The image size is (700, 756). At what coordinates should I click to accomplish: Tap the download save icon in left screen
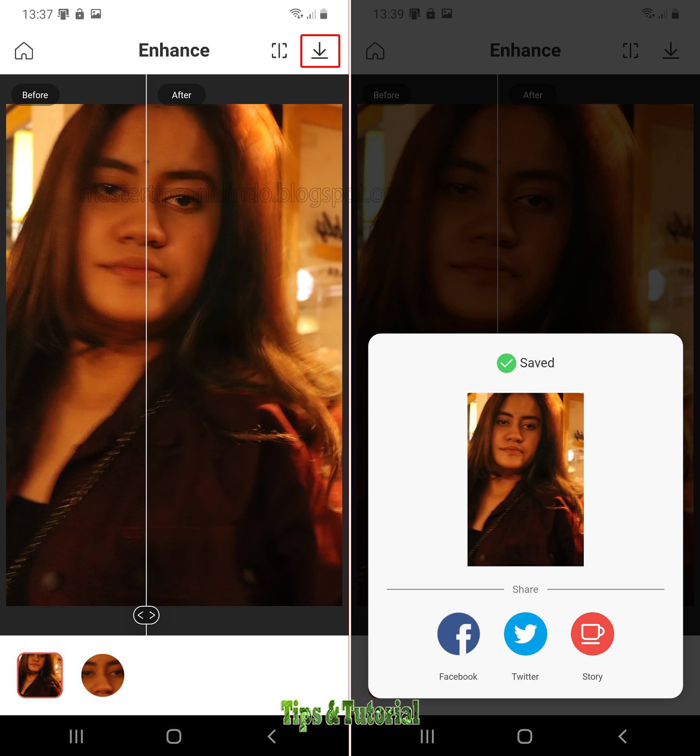click(x=320, y=51)
